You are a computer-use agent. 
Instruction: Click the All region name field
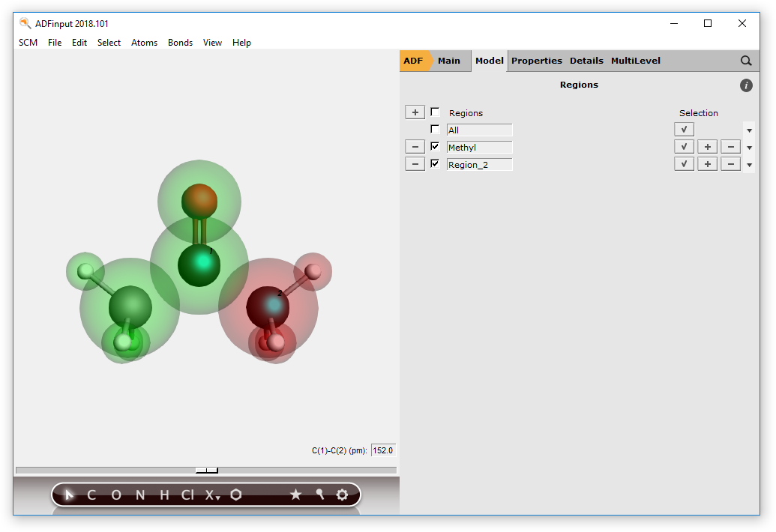479,130
